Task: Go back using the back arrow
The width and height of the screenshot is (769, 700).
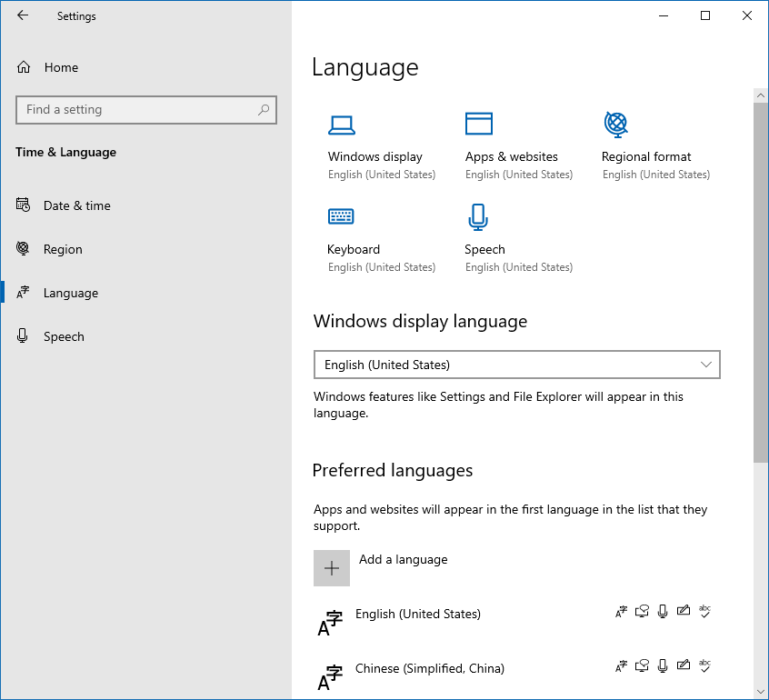Action: (23, 15)
